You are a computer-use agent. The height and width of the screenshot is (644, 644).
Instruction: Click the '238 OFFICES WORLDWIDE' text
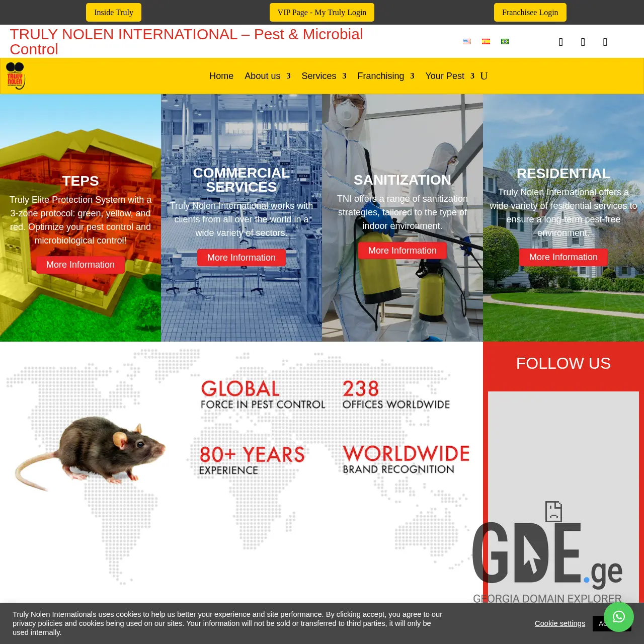[x=396, y=395]
